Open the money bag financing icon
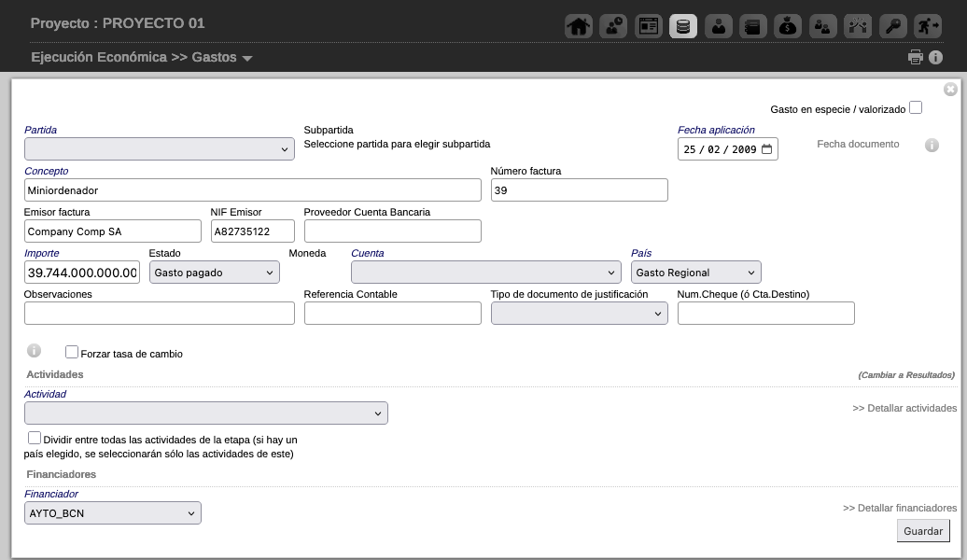 (788, 26)
